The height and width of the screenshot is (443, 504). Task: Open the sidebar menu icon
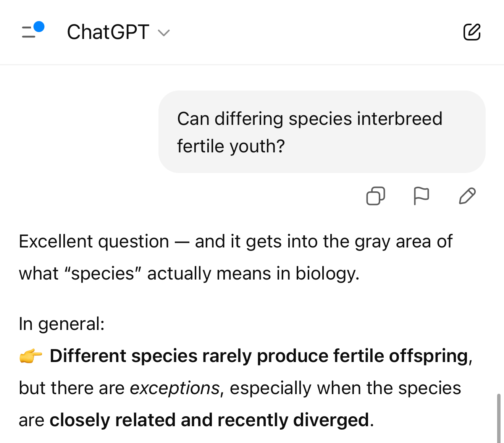pos(29,32)
